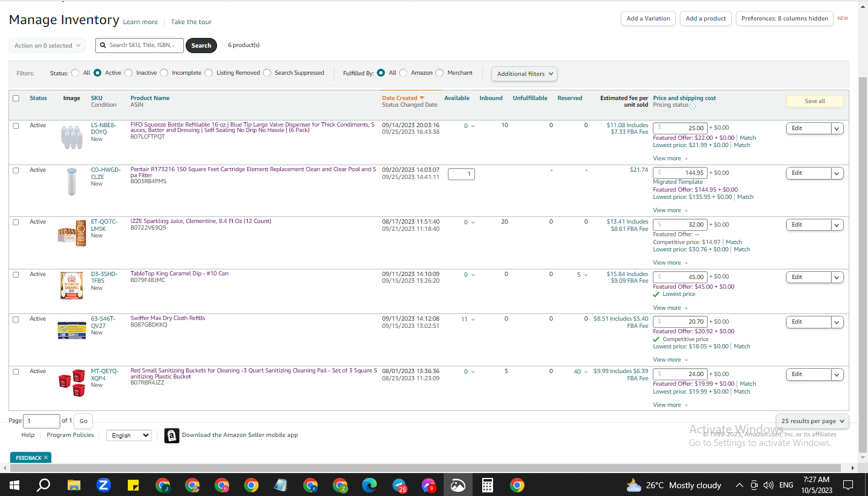Click the page number input field
Image resolution: width=868 pixels, height=496 pixels.
pos(42,421)
